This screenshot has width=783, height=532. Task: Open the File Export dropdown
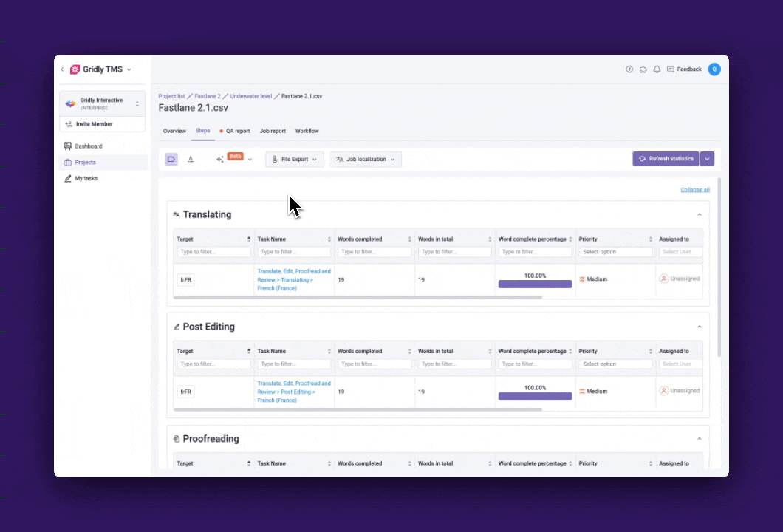pos(294,159)
